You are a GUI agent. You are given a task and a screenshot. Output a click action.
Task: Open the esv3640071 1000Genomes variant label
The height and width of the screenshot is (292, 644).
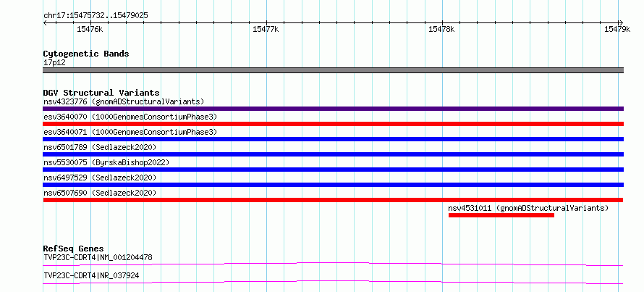[x=130, y=132]
